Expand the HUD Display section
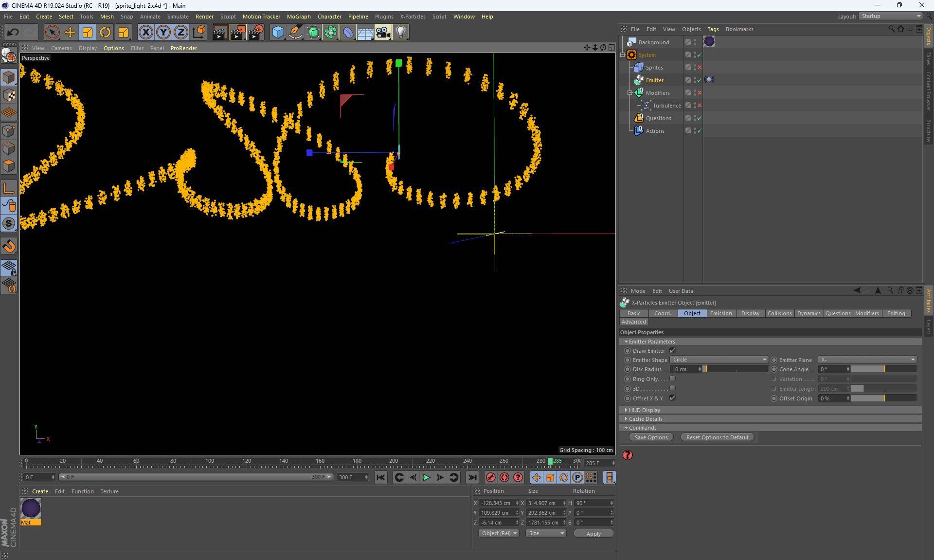Image resolution: width=934 pixels, height=560 pixels. [x=644, y=410]
